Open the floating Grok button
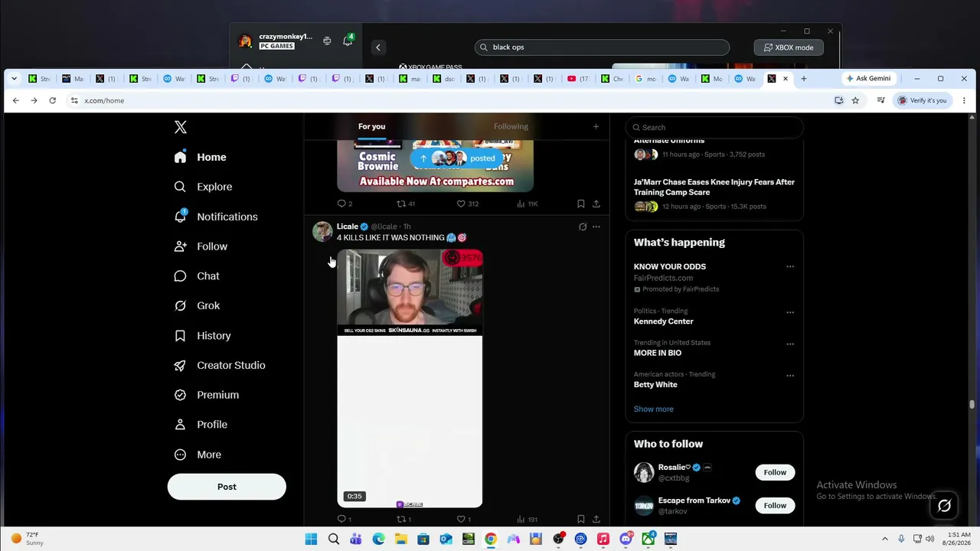This screenshot has height=551, width=980. pos(944,506)
